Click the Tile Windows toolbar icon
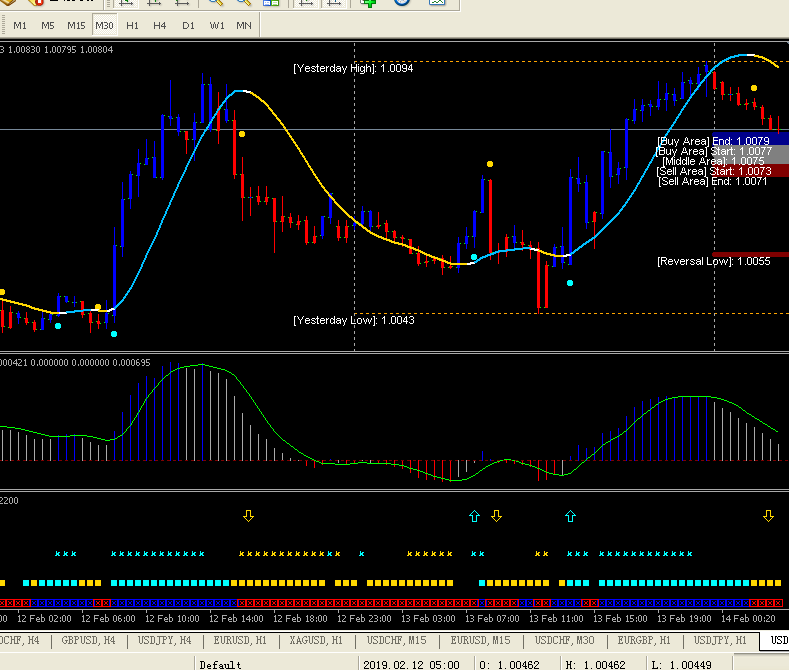This screenshot has height=670, width=789. [x=271, y=3]
